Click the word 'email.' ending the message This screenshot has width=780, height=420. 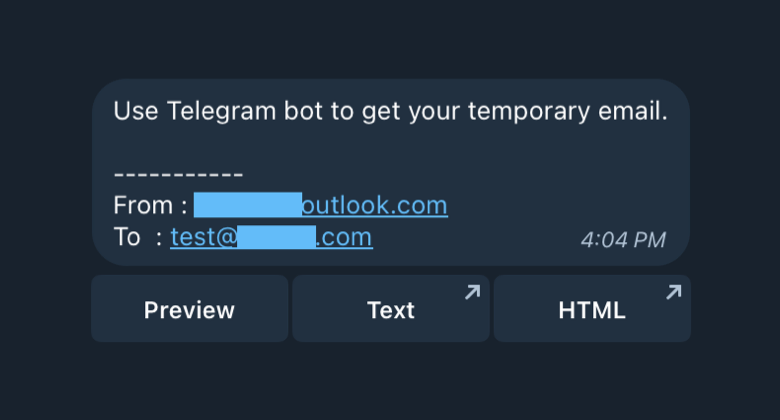(633, 111)
